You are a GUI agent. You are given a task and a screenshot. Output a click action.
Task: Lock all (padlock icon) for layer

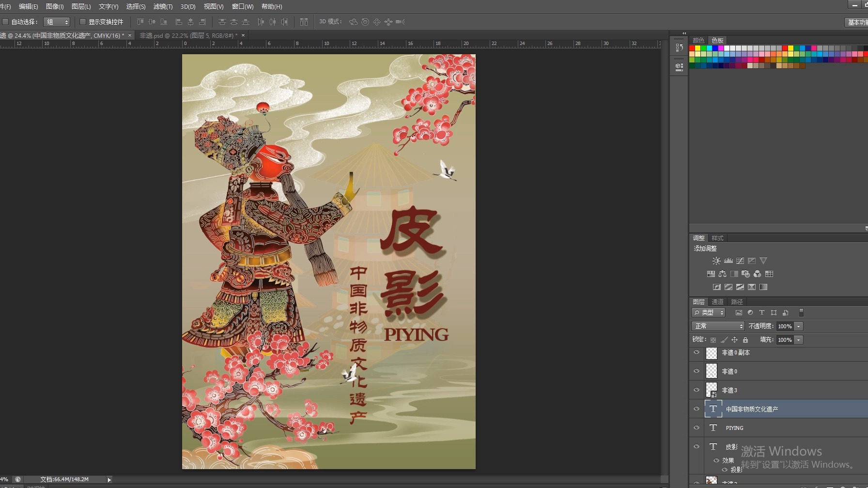[x=745, y=340]
